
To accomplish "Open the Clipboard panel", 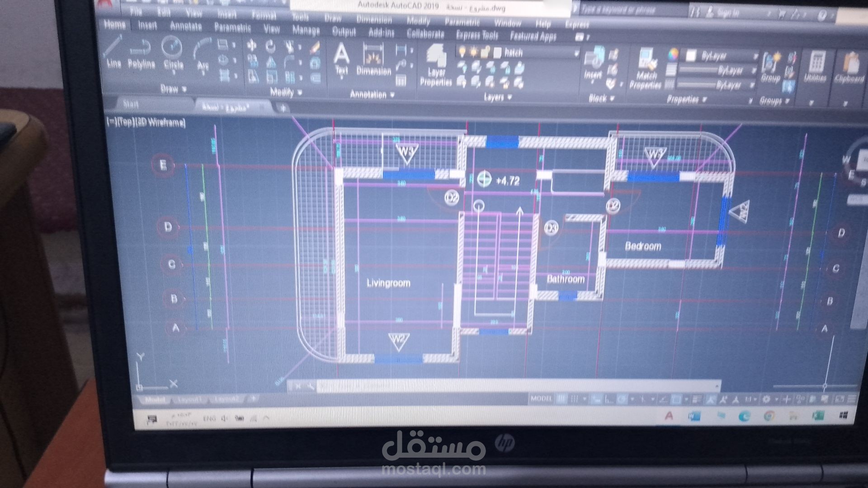I will click(849, 68).
